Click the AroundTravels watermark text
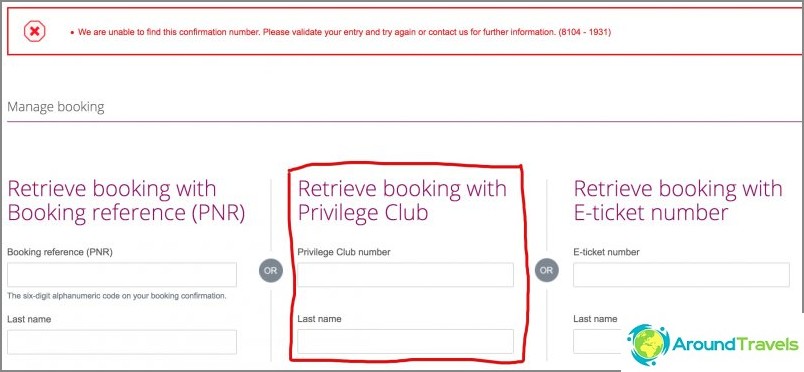 [735, 345]
